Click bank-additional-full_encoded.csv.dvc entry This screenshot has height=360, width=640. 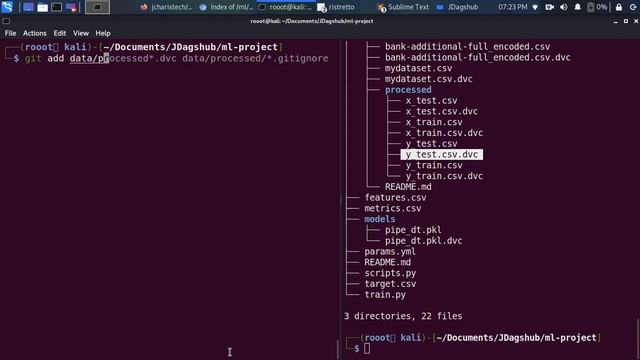[478, 58]
